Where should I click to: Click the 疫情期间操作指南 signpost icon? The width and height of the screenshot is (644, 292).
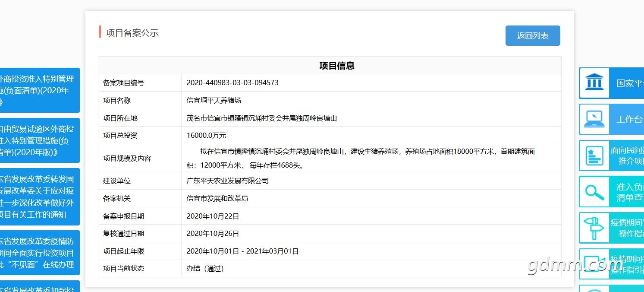pos(594,228)
